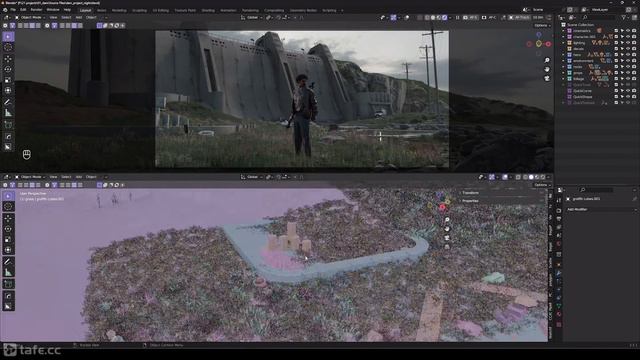Select the Add Cube tool in top viewport
The height and width of the screenshot is (360, 640).
point(8,124)
